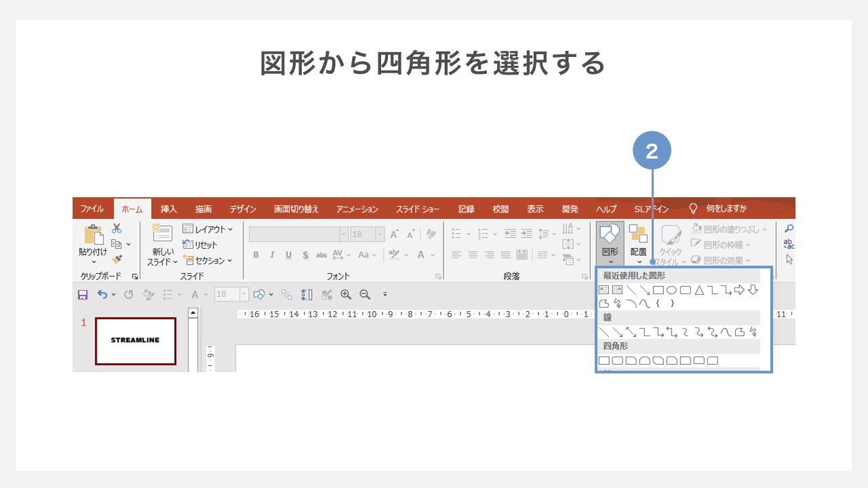The height and width of the screenshot is (488, 868).
Task: Select the left brace shape
Action: [658, 303]
